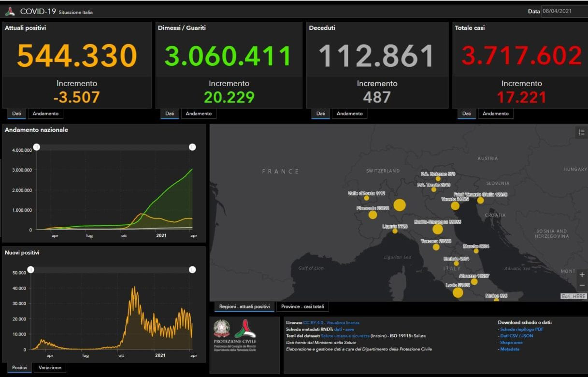Screen dimensions: 588x377
Task: Click right range handle of Nuovi positivi chart
Action: [x=192, y=270]
